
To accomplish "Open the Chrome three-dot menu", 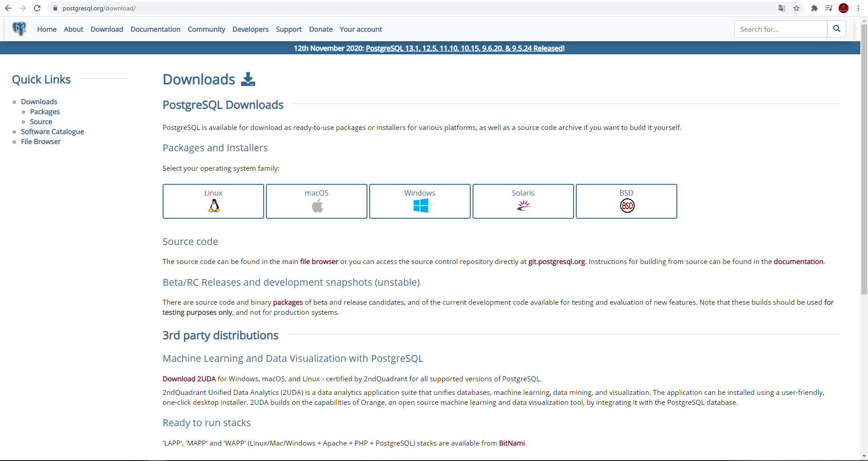I will 858,8.
